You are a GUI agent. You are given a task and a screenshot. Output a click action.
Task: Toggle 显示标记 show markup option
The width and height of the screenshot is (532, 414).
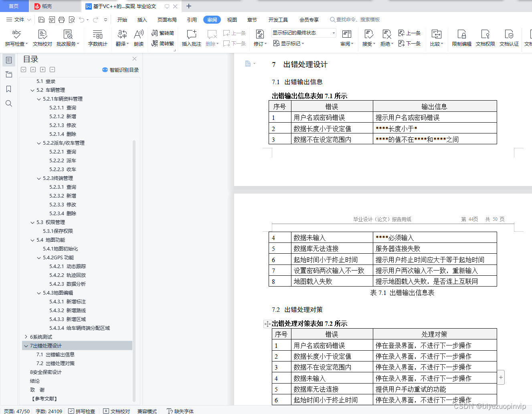(290, 44)
